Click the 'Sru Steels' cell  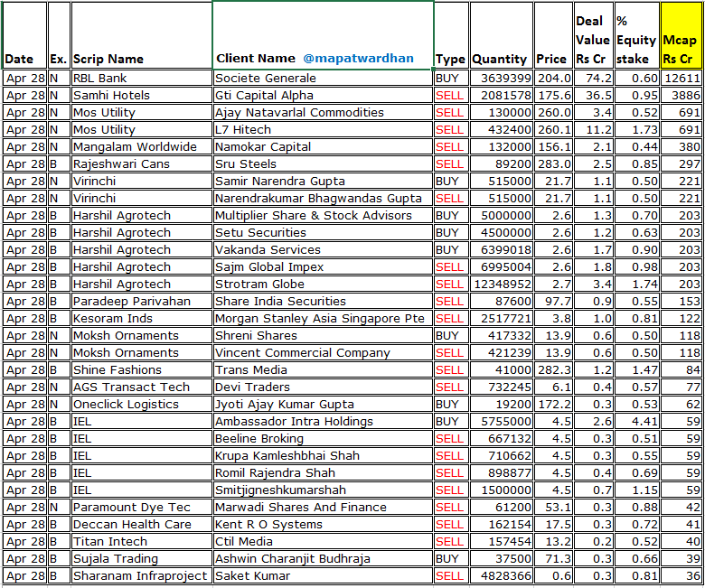tap(323, 164)
